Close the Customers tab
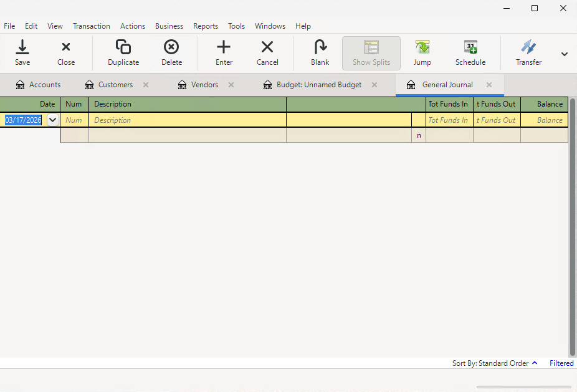The height and width of the screenshot is (392, 577). point(146,85)
